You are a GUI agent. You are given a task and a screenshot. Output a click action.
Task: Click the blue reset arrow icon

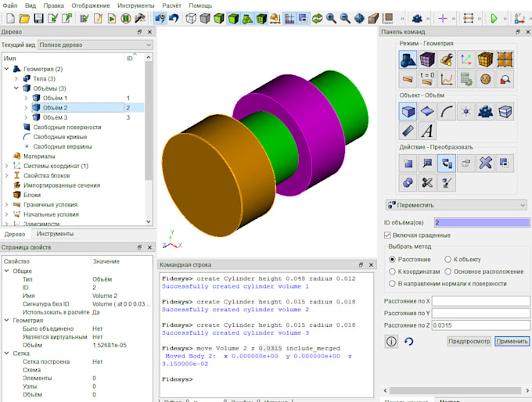point(409,341)
